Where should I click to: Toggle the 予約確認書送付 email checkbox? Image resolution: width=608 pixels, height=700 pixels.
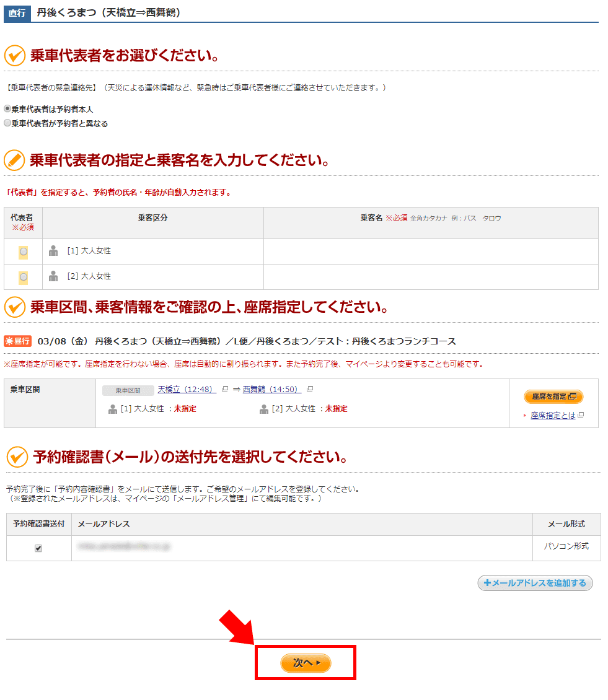38,548
